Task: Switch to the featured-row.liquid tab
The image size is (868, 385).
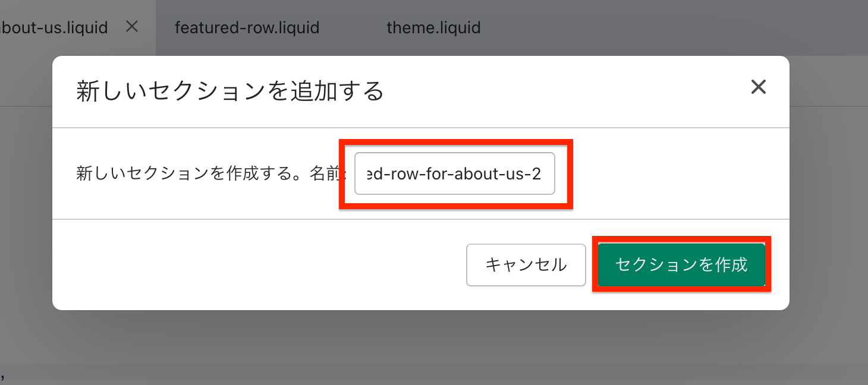Action: click(x=247, y=27)
